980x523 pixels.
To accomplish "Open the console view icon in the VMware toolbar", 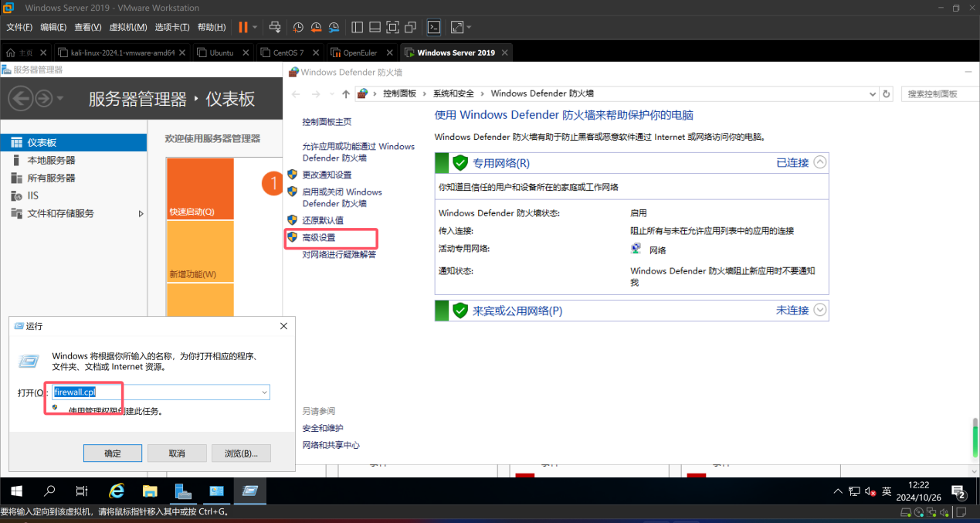I will (x=434, y=27).
